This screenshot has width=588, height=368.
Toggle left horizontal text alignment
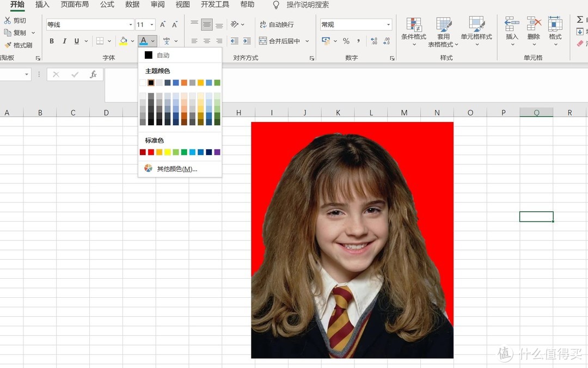point(194,41)
